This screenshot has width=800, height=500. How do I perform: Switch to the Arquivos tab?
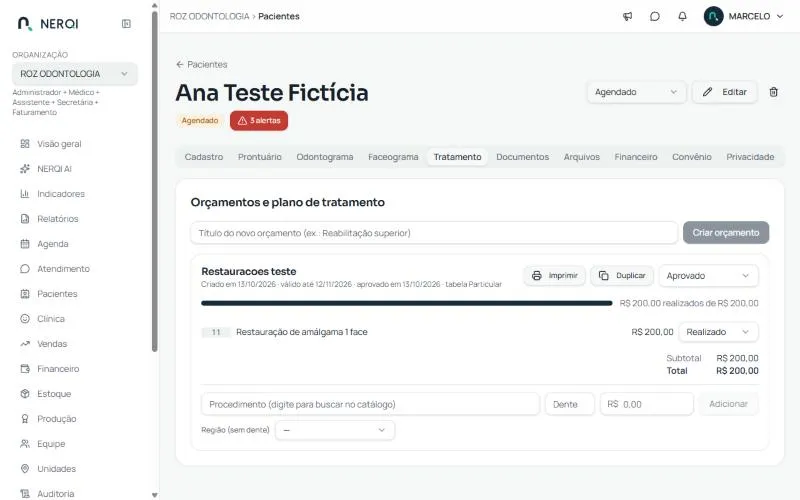click(x=582, y=157)
